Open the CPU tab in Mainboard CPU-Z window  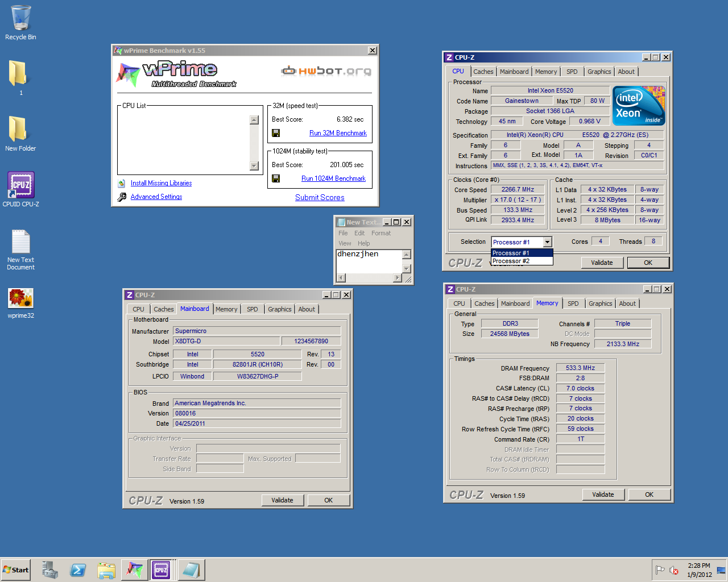[x=138, y=309]
